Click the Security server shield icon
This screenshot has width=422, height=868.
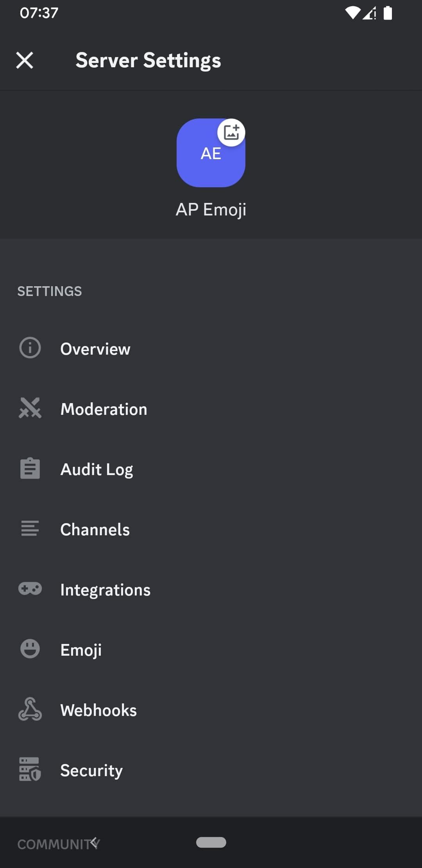30,769
